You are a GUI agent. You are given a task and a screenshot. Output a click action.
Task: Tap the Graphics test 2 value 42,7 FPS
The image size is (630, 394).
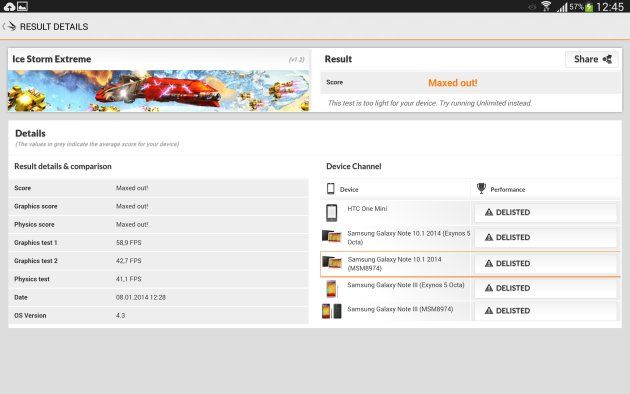click(x=129, y=261)
